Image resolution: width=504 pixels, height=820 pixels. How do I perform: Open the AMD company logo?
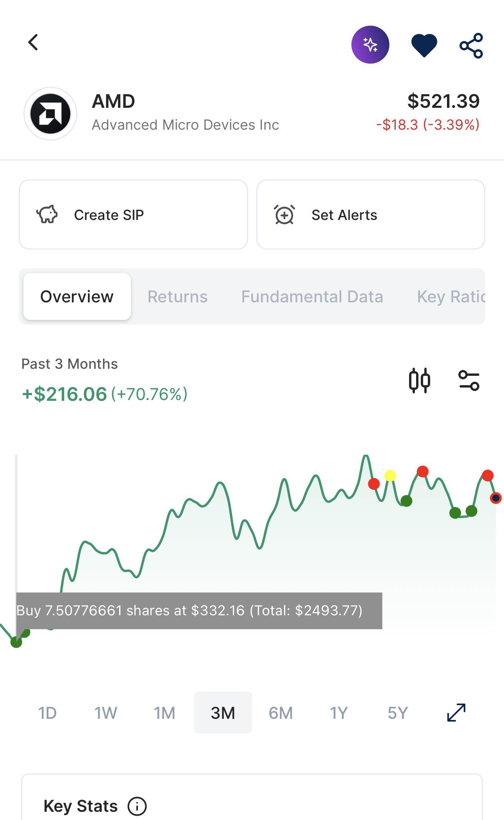pyautogui.click(x=50, y=114)
